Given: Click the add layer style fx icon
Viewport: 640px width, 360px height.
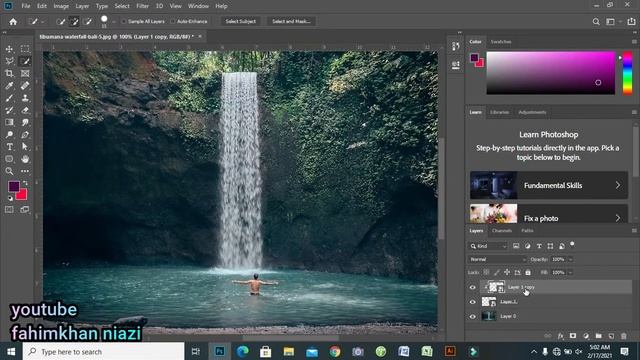Looking at the screenshot, I should (x=560, y=336).
